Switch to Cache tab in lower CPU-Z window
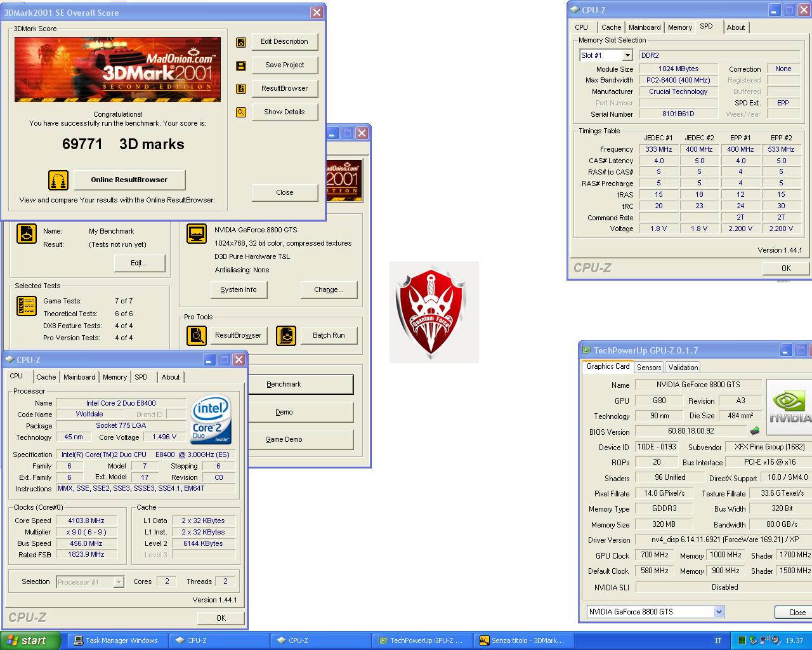The width and height of the screenshot is (812, 650). click(46, 377)
